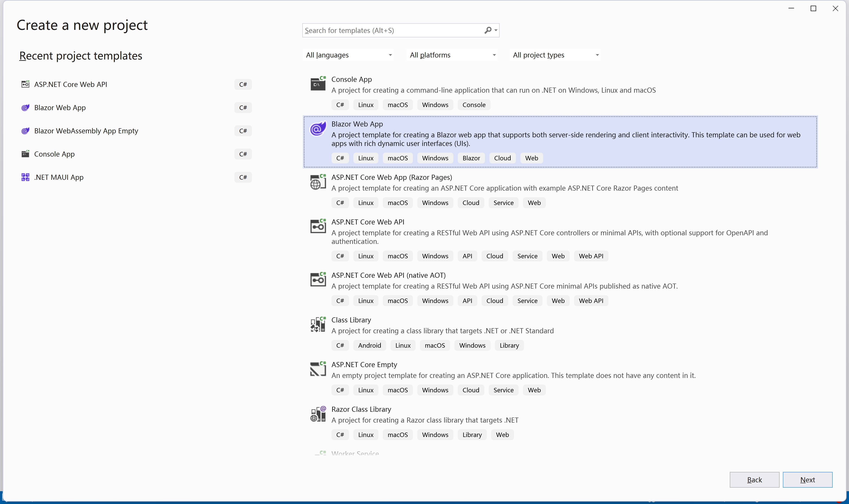Click the Blazor Web App template icon
This screenshot has height=504, width=849.
318,128
